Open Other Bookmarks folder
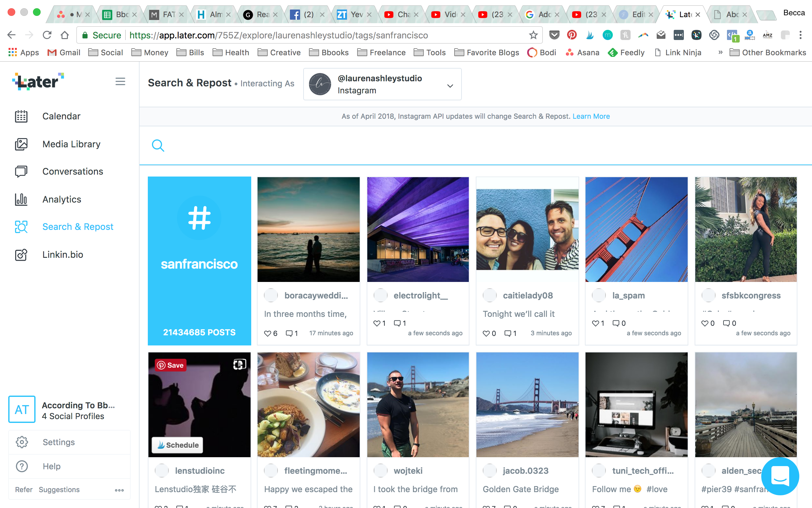The image size is (812, 508). (768, 53)
